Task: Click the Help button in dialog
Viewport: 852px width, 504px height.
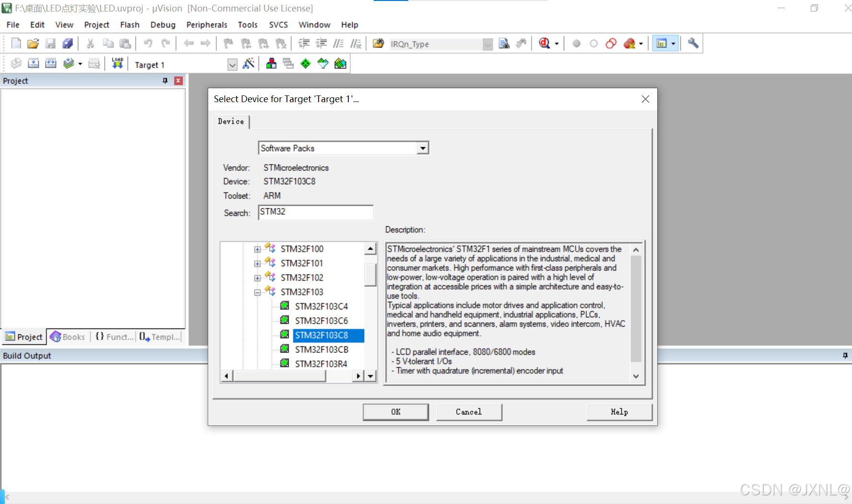Action: tap(619, 412)
